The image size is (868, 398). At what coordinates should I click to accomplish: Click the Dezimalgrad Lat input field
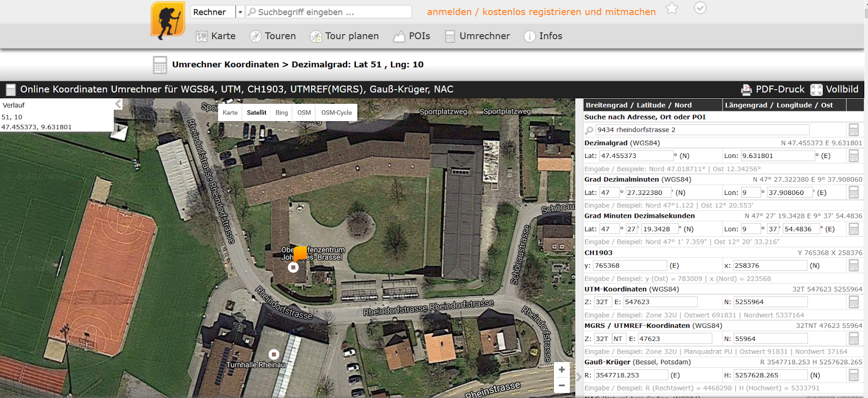tap(636, 156)
